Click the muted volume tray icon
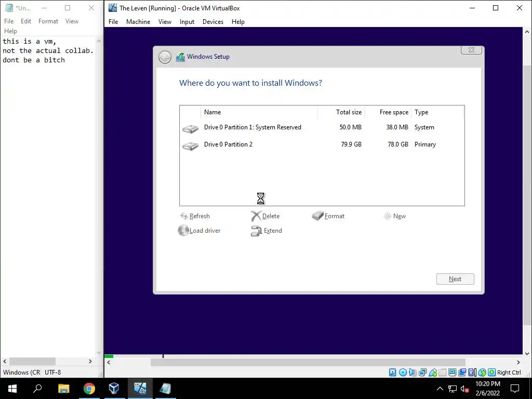The height and width of the screenshot is (399, 532). point(464,389)
